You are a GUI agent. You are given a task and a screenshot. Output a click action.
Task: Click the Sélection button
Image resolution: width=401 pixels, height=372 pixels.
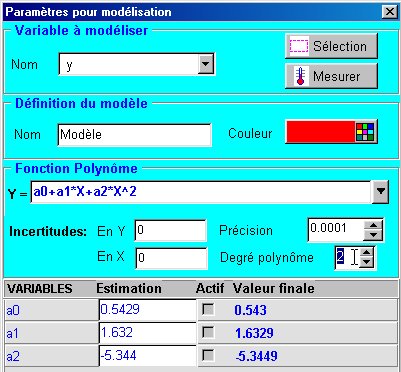pos(331,46)
